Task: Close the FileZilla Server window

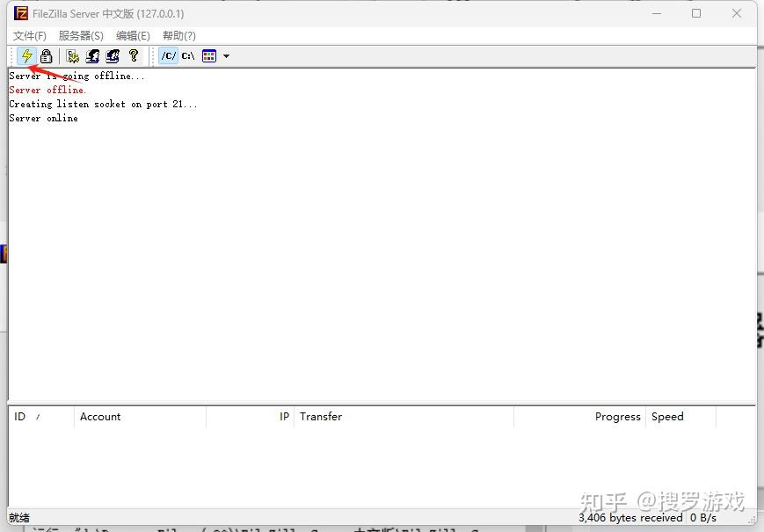Action: click(737, 13)
